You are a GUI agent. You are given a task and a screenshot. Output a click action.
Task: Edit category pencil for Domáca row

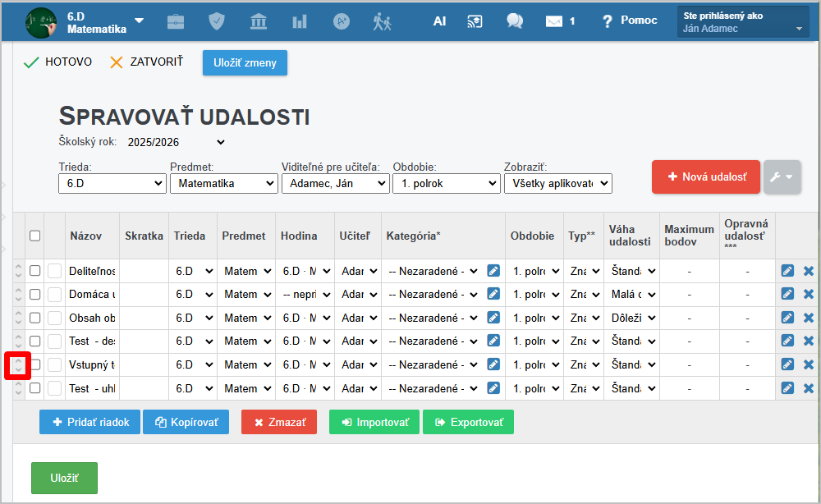click(493, 294)
